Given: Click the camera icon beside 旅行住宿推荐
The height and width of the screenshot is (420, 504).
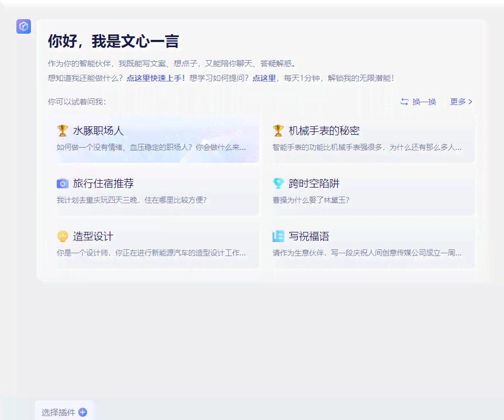Looking at the screenshot, I should [x=62, y=184].
